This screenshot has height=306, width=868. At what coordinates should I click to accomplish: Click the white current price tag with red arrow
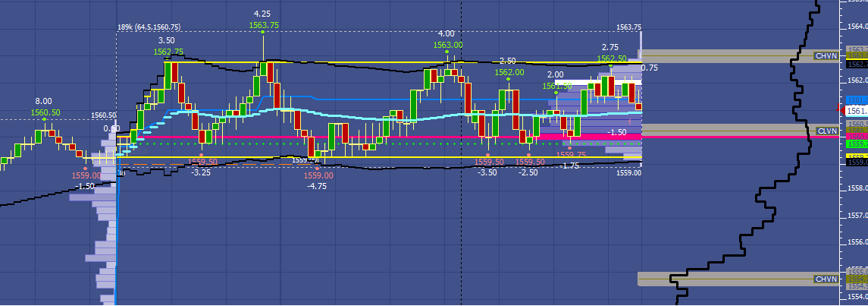tap(854, 112)
